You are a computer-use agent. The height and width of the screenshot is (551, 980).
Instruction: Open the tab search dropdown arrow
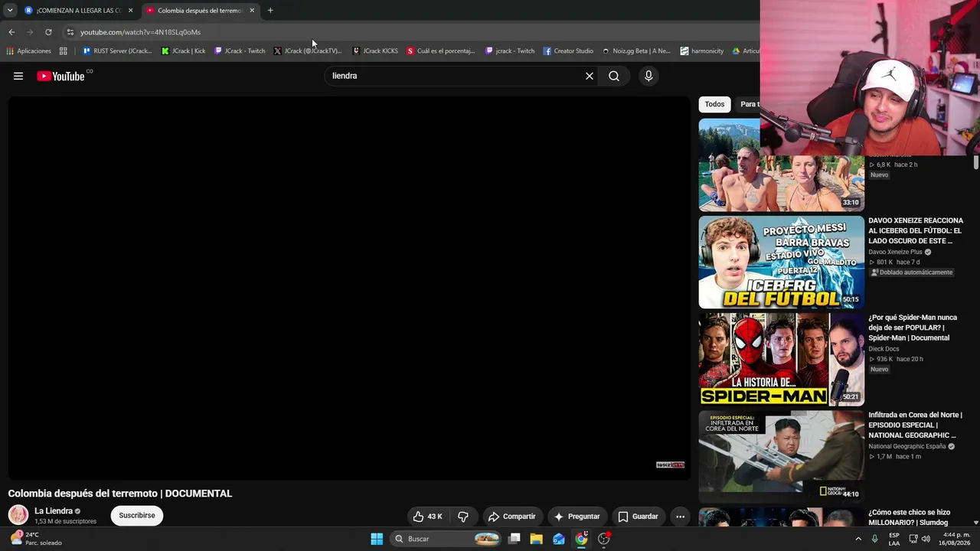10,11
